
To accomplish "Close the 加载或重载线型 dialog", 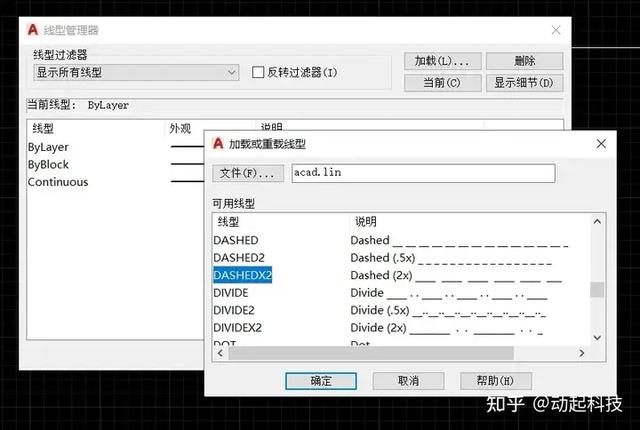I will [601, 144].
